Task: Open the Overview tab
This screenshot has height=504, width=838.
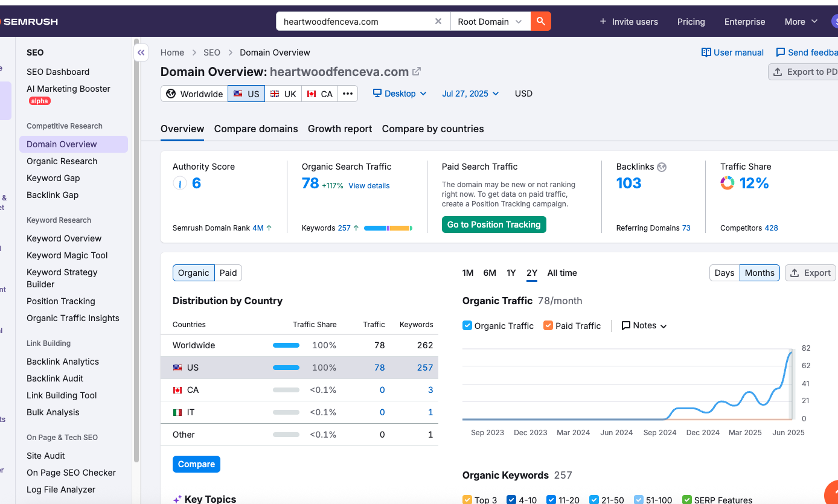Action: pos(182,129)
